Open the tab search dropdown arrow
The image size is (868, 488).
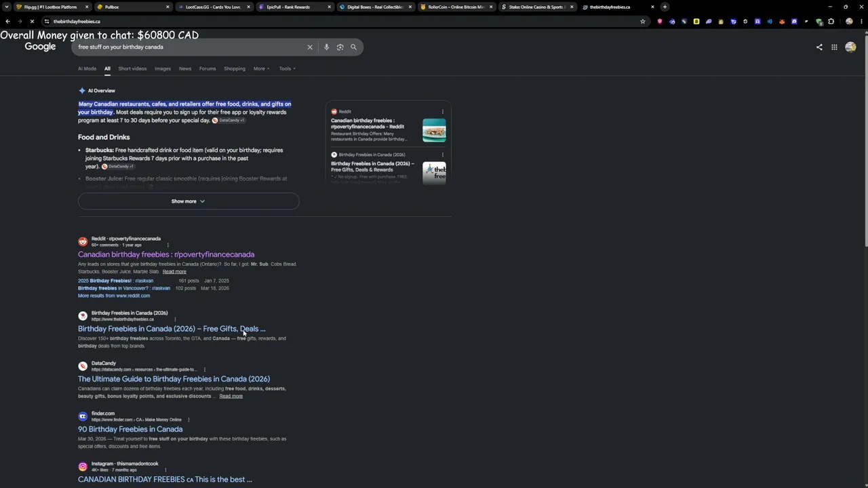(x=7, y=7)
